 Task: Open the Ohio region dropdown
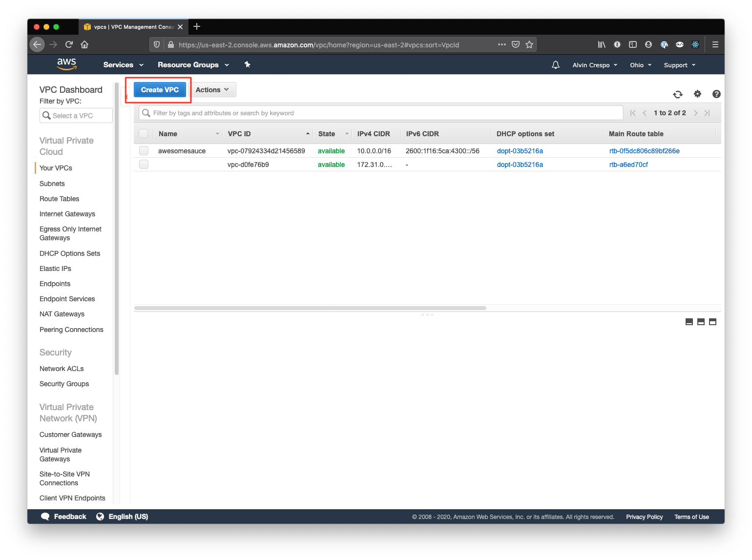point(640,64)
